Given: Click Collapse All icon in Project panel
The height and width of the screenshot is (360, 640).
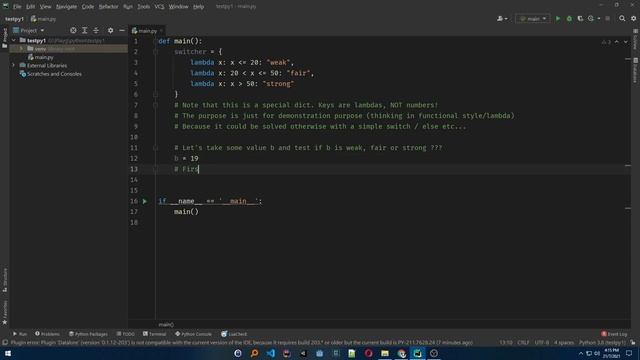Looking at the screenshot, I should coord(96,30).
